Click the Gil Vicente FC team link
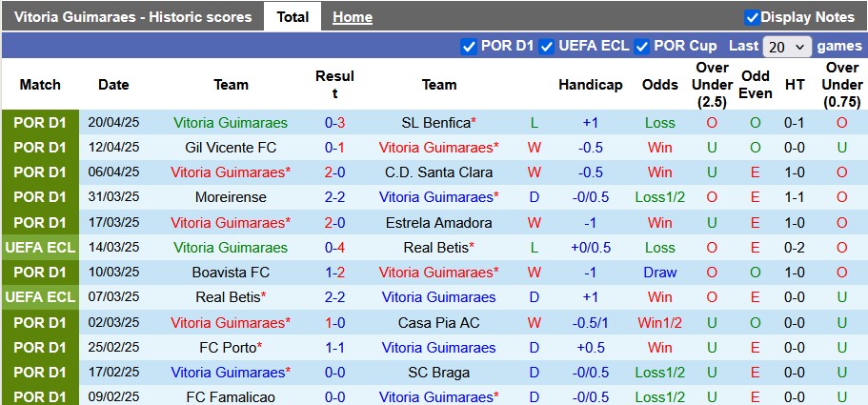Image resolution: width=868 pixels, height=405 pixels. pyautogui.click(x=231, y=148)
